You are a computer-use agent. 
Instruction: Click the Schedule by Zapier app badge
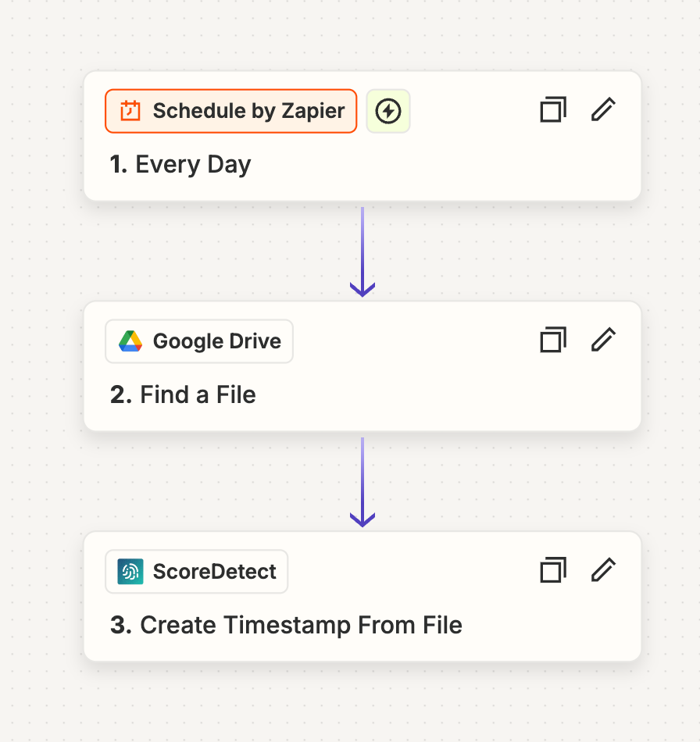pyautogui.click(x=231, y=111)
